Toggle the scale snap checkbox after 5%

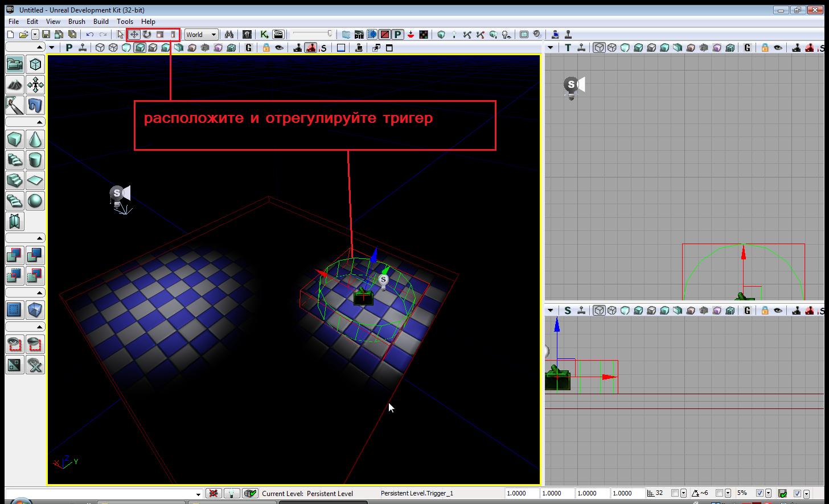[x=759, y=493]
